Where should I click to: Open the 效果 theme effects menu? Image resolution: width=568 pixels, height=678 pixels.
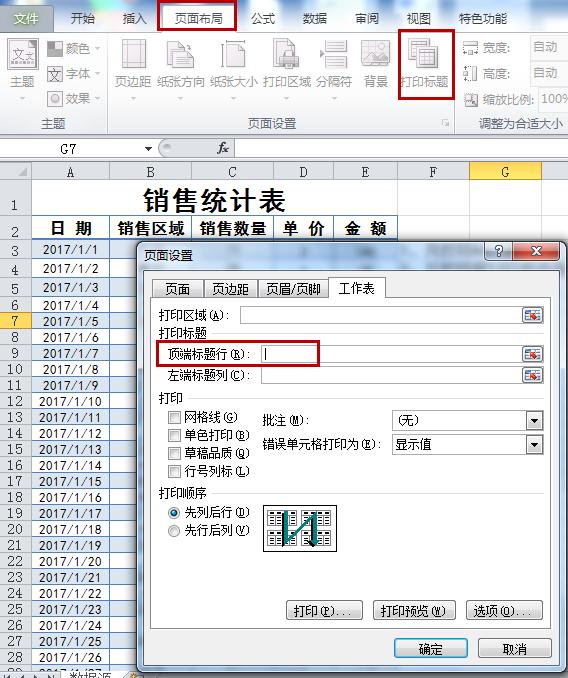73,99
